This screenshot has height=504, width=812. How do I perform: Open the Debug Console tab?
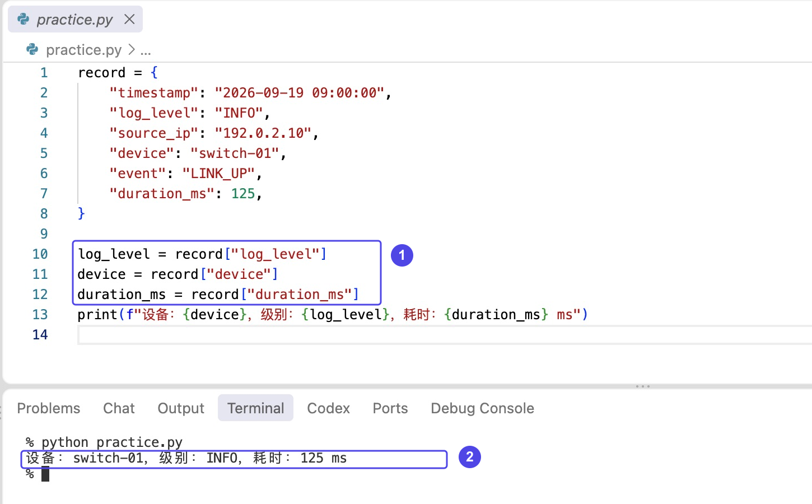(482, 408)
